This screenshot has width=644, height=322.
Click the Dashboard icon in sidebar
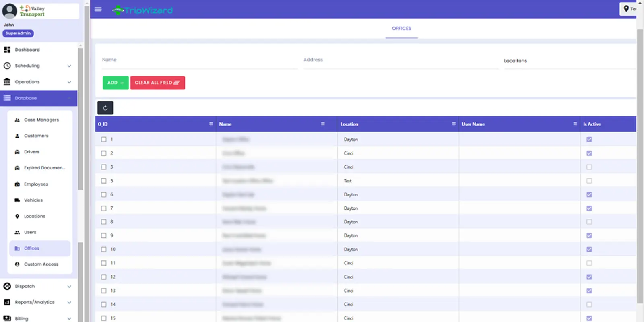[x=7, y=50]
